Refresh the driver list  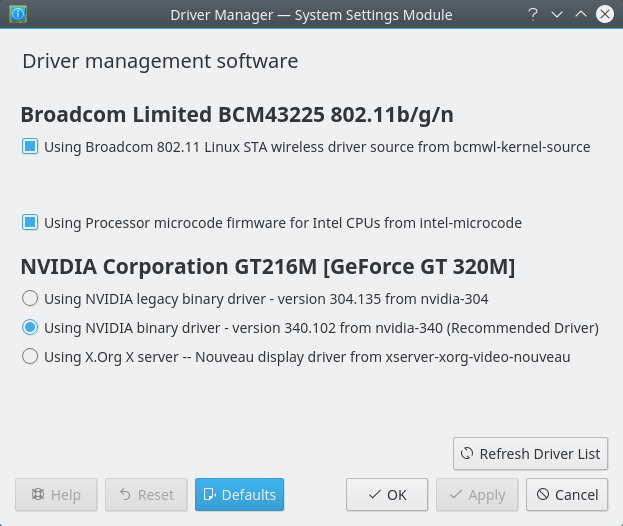[x=530, y=453]
